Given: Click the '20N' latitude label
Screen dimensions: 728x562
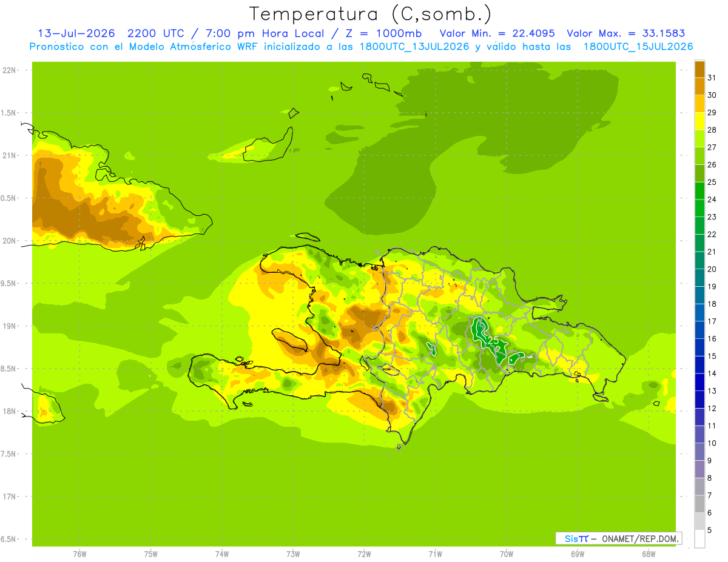Looking at the screenshot, I should [x=10, y=241].
